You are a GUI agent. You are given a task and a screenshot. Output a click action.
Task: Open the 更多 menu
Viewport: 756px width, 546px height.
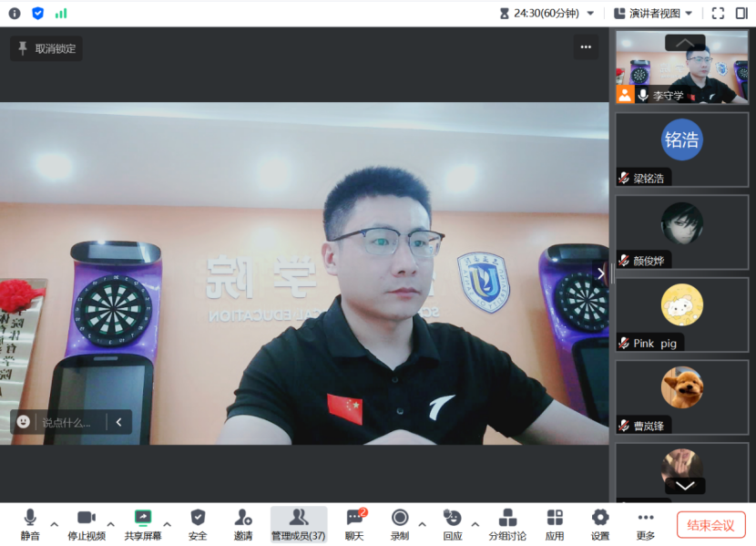click(646, 519)
